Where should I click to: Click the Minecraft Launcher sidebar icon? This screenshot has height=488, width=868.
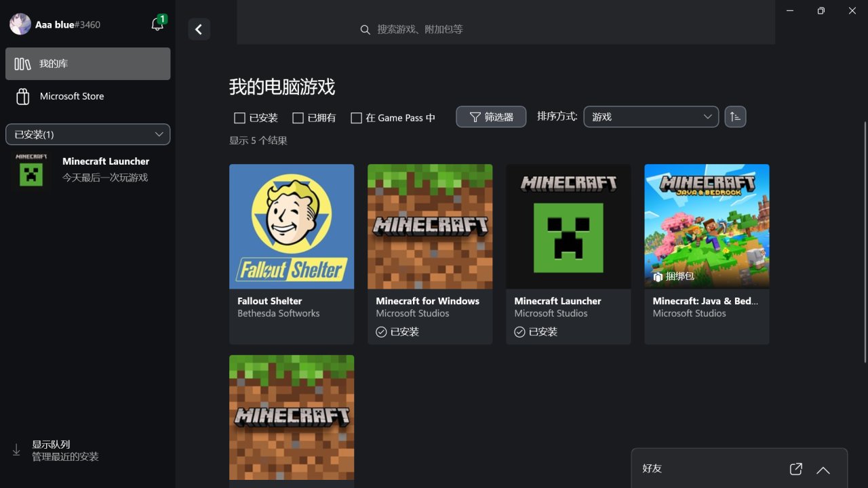(31, 169)
